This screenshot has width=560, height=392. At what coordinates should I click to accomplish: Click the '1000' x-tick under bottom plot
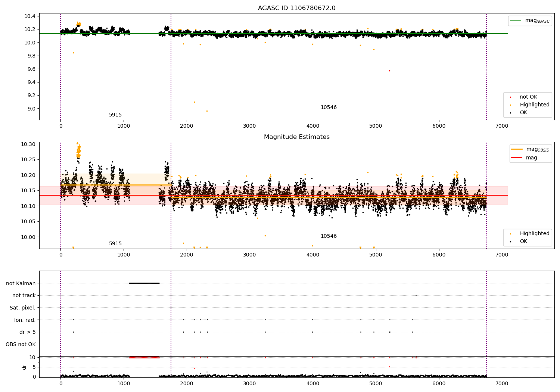point(124,383)
